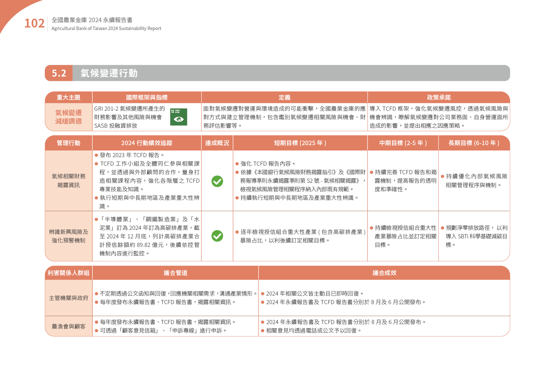Screen dimensions: 555x392
Task: Click green checkmark in 辨識新興風險及強化預警機制 row
Action: tap(217, 236)
